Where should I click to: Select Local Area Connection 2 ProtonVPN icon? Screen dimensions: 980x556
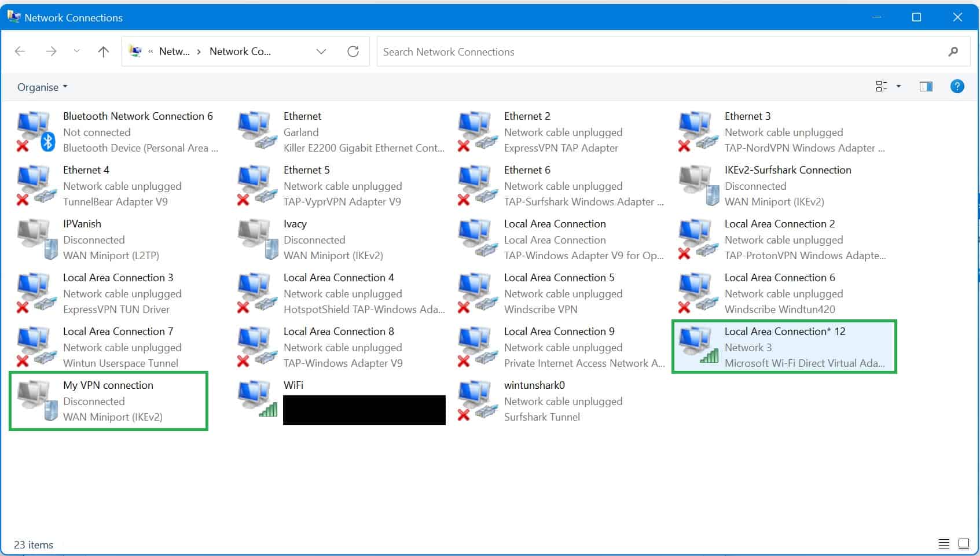coord(699,239)
